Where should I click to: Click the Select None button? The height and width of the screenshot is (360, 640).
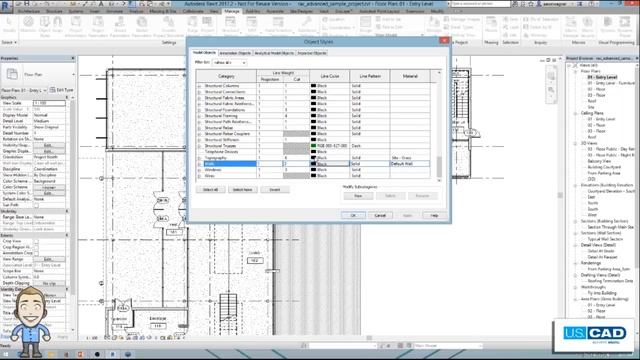pyautogui.click(x=242, y=190)
